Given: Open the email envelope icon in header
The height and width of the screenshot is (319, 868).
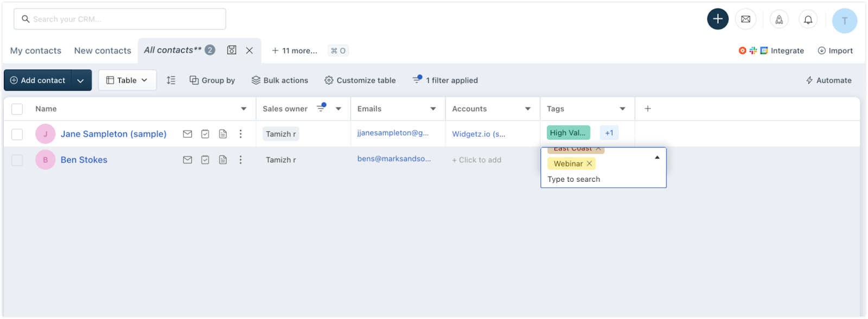Looking at the screenshot, I should click(745, 19).
